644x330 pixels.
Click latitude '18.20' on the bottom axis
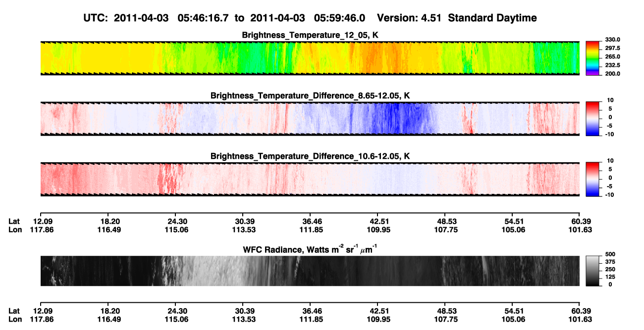pyautogui.click(x=110, y=311)
